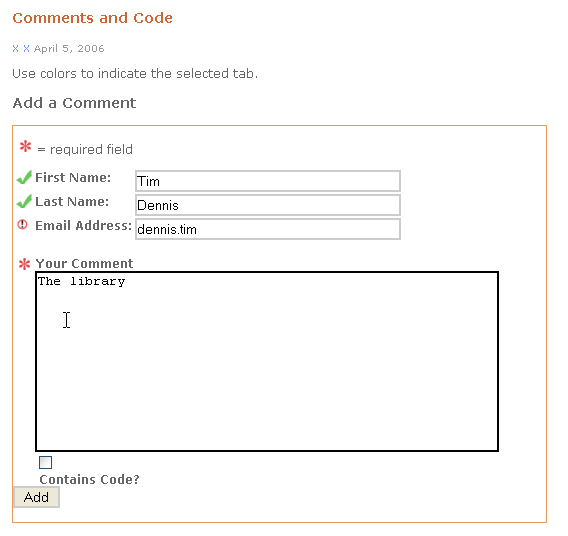Submit the comment with the Add button
The width and height of the screenshot is (568, 536).
click(x=36, y=497)
